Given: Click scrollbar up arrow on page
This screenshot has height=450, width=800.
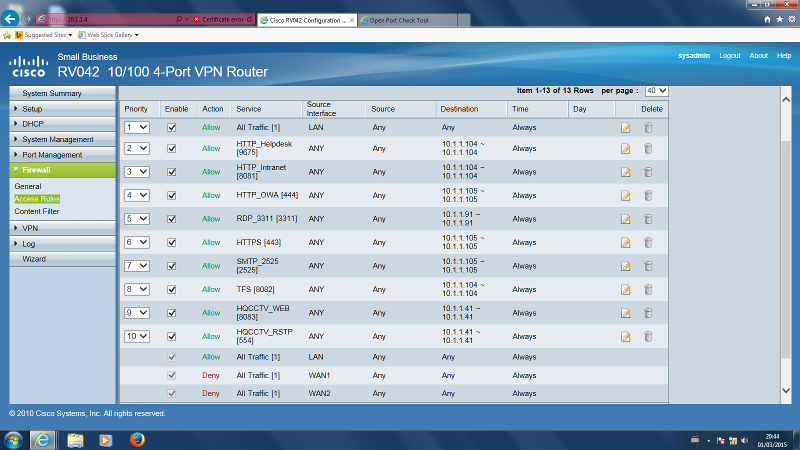Looking at the screenshot, I should (786, 99).
